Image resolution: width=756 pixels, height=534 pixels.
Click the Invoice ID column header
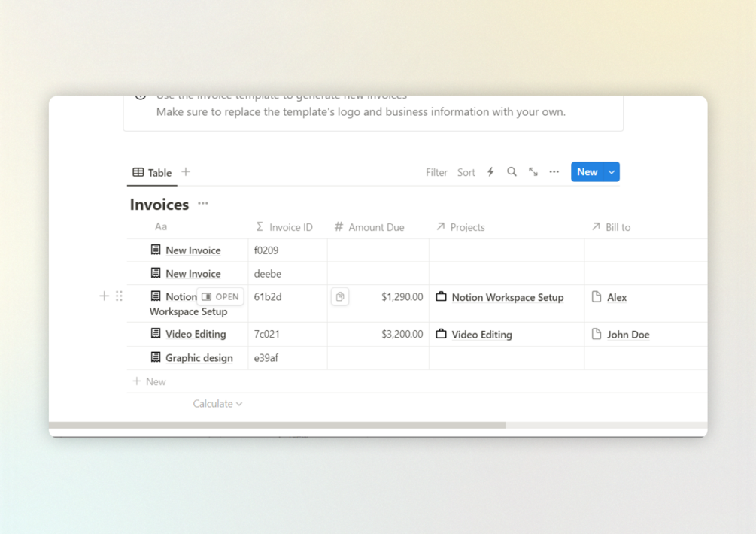[284, 227]
